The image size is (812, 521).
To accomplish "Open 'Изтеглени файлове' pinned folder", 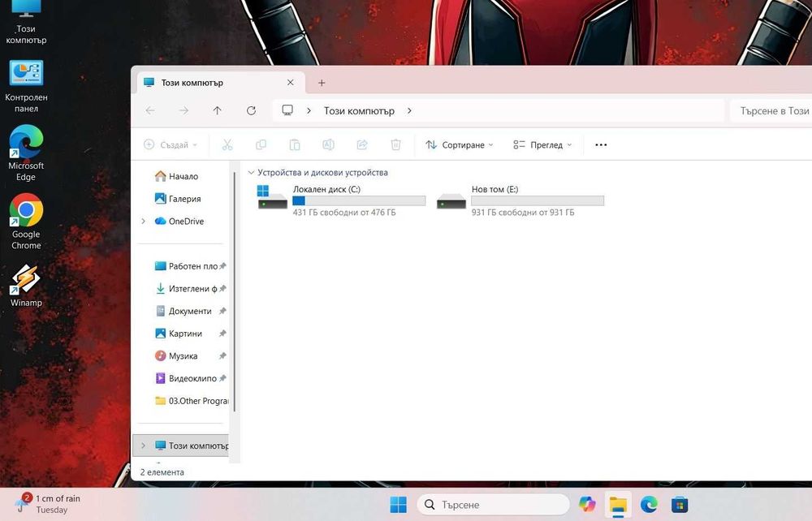I will point(191,289).
